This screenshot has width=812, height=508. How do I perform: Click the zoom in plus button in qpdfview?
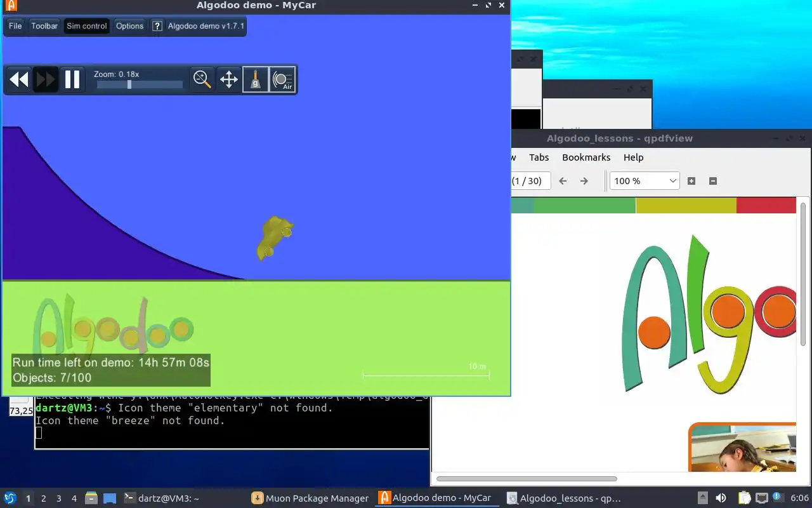(691, 181)
